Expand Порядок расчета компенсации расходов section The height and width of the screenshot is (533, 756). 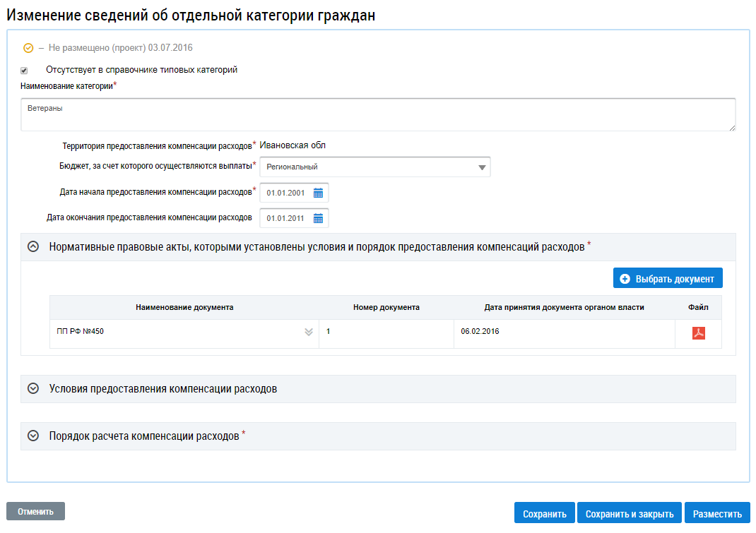tap(33, 436)
